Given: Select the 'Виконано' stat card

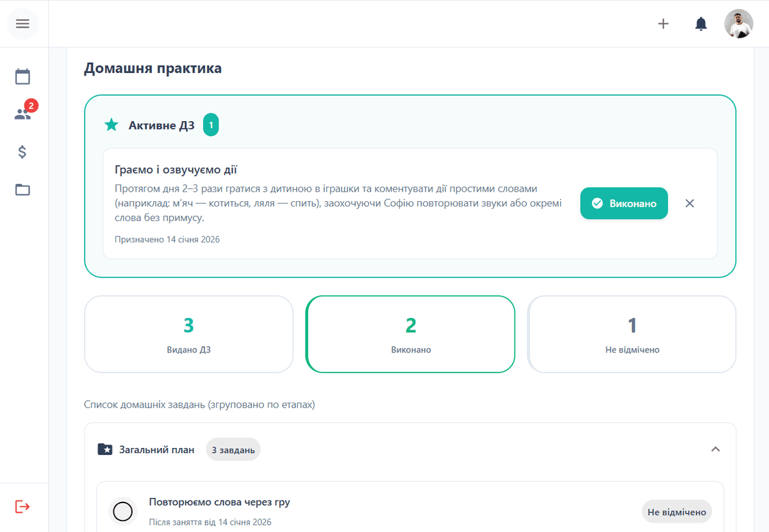Looking at the screenshot, I should 410,334.
